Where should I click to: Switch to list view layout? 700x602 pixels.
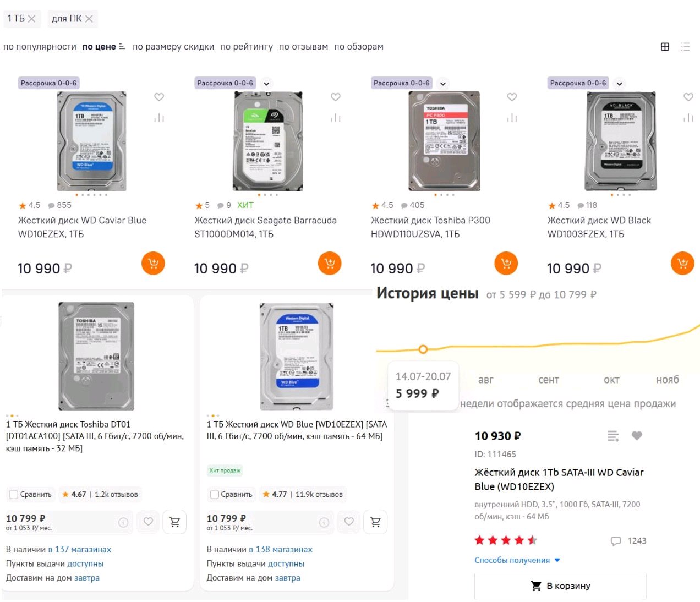685,47
